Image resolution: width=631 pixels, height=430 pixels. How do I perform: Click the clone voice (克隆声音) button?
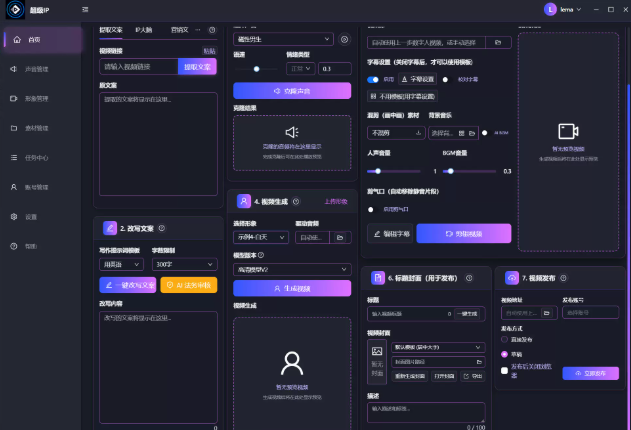(292, 91)
